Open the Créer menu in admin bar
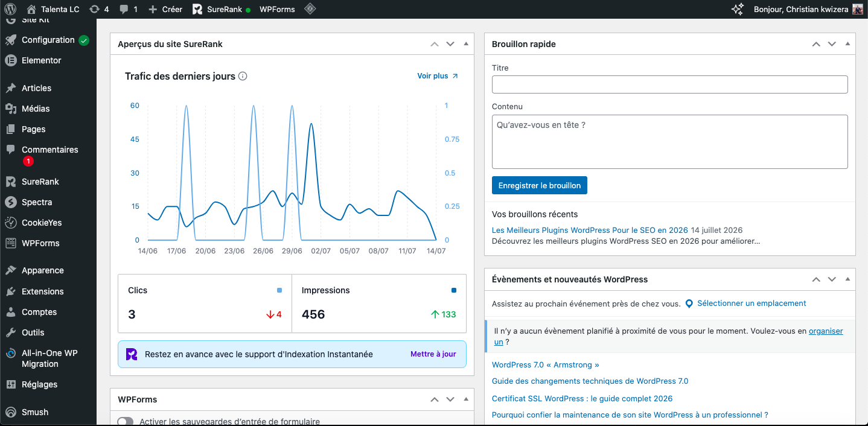 tap(165, 9)
